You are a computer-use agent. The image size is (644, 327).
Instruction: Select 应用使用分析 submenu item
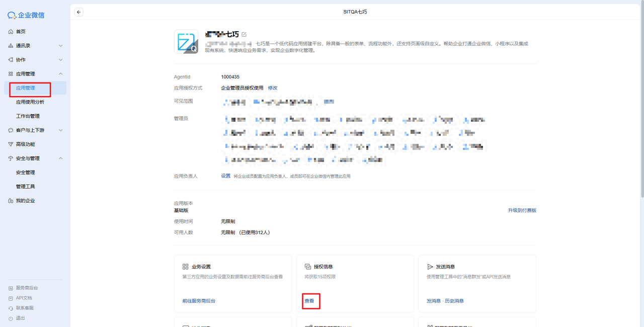(30, 102)
